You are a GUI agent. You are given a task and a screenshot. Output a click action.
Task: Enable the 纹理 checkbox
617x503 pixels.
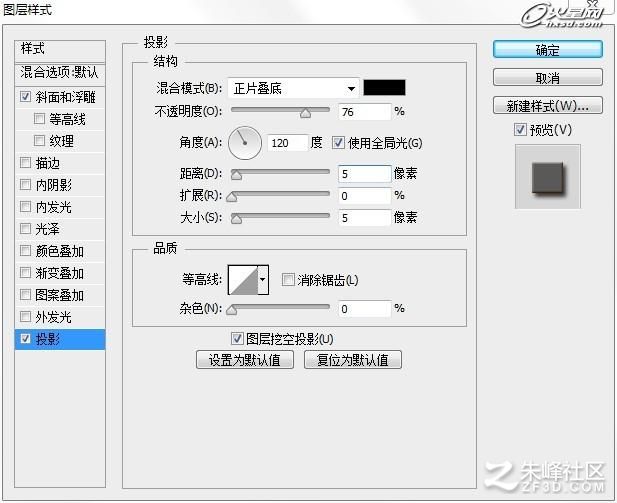[x=39, y=141]
